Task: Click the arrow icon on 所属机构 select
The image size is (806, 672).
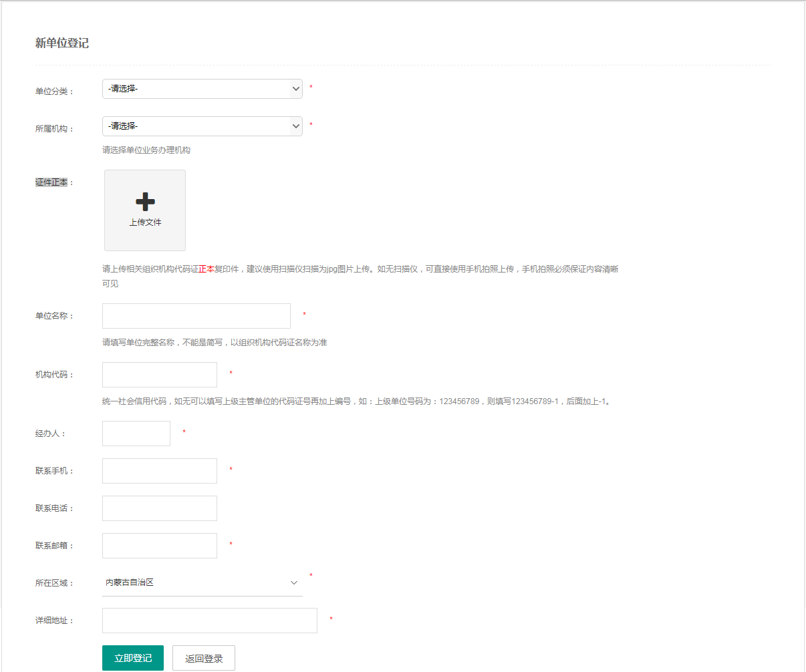Action: (x=296, y=126)
